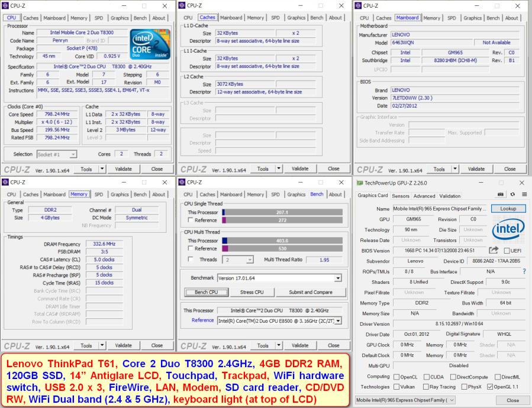
Task: Click the processor Name field Intel Mobile Core 2 Duo T8300
Action: coord(82,33)
